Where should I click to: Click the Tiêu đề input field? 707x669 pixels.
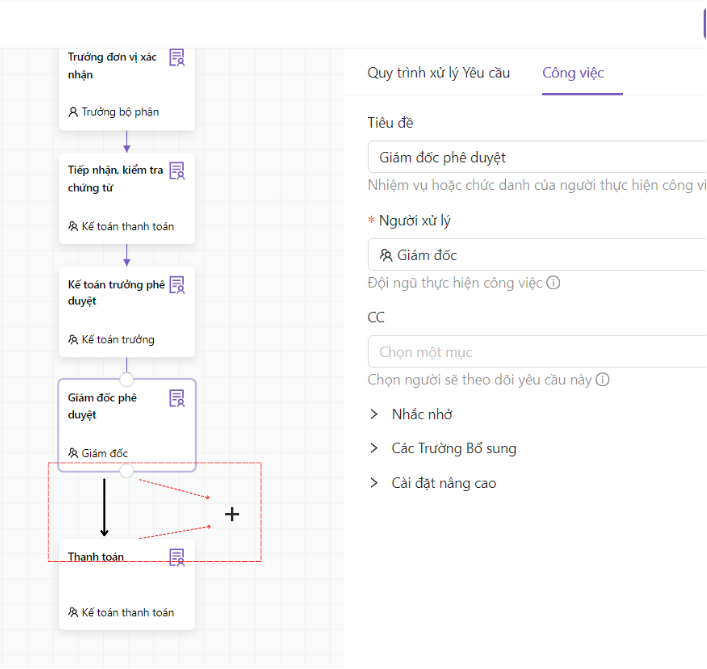536,157
